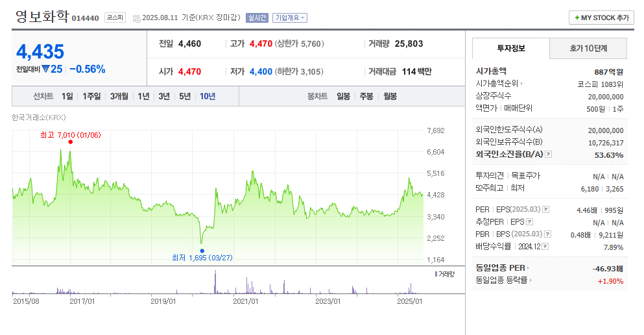Click the 실시간 badge
Screen dimensions: 644x335
[x=257, y=18]
